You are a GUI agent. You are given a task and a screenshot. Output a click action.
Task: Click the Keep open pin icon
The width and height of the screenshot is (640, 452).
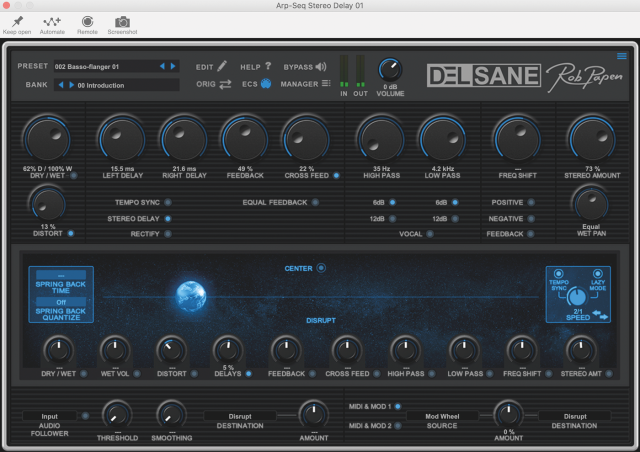click(x=17, y=21)
